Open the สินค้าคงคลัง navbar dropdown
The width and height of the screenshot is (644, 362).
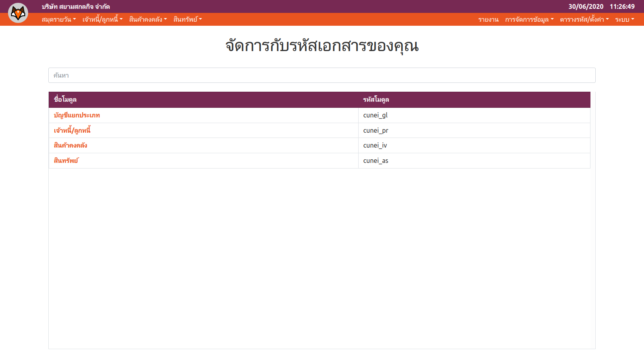click(148, 19)
